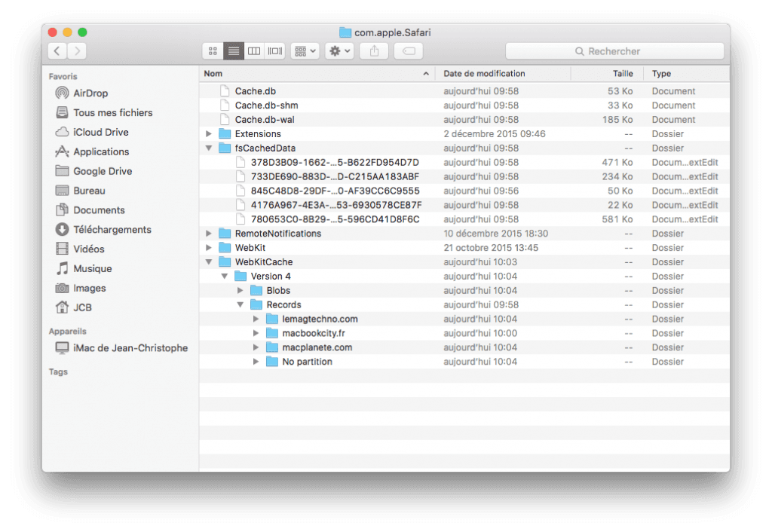Select iMac de Jean-Christophe device
The height and width of the screenshot is (532, 772).
[x=121, y=348]
